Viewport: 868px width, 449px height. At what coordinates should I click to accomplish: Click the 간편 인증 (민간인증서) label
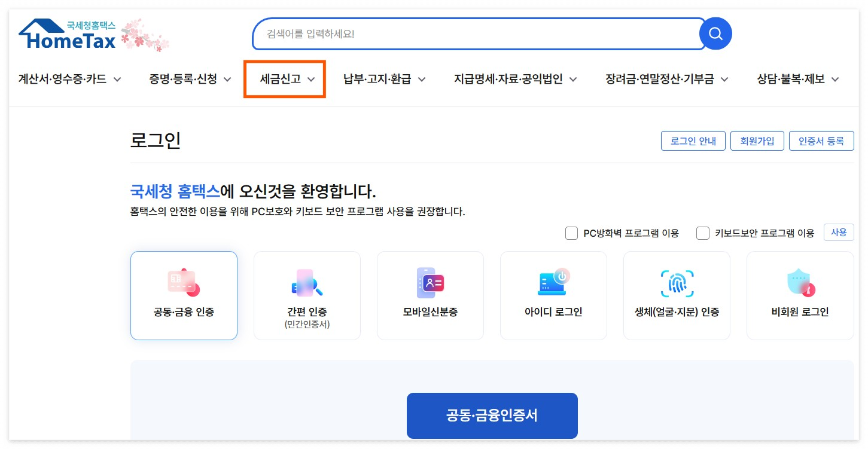307,318
